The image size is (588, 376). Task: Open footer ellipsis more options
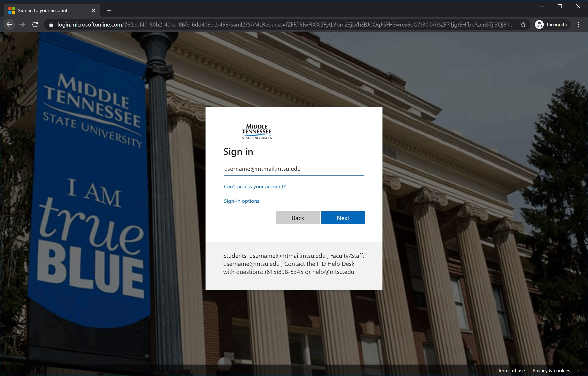click(581, 371)
